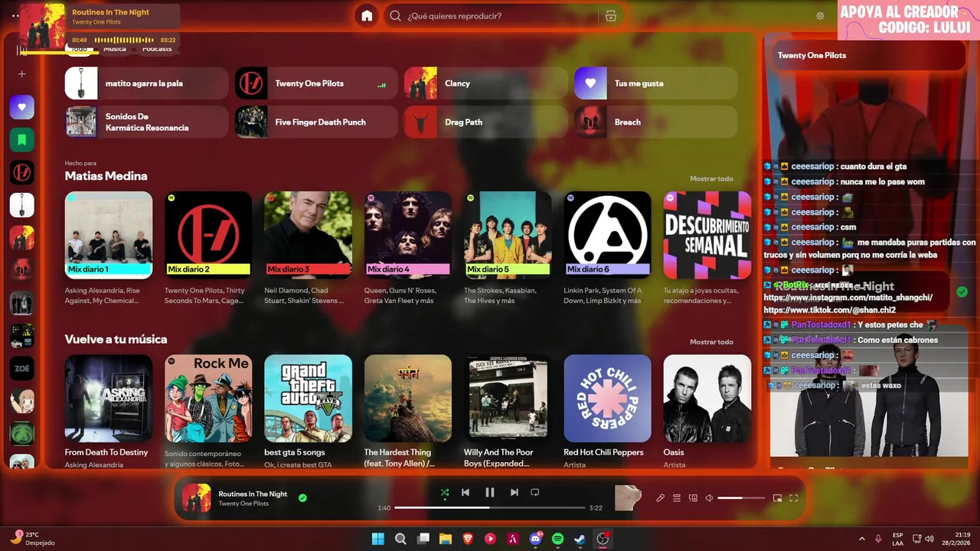
Task: Open taskbar Search
Action: 400,539
